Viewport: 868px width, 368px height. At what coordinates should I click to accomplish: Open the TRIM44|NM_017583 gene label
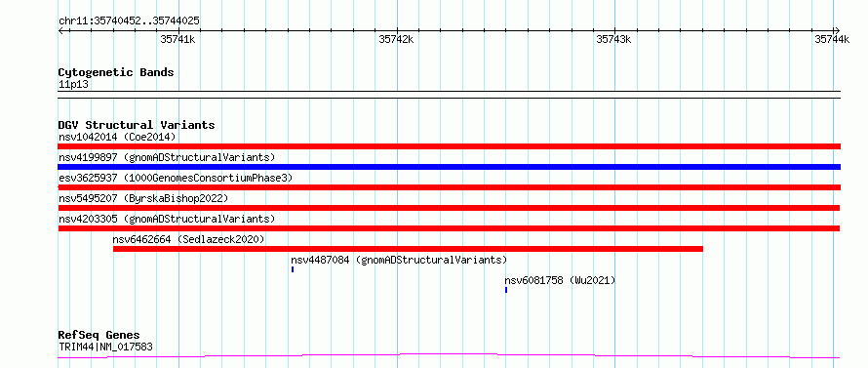point(105,348)
